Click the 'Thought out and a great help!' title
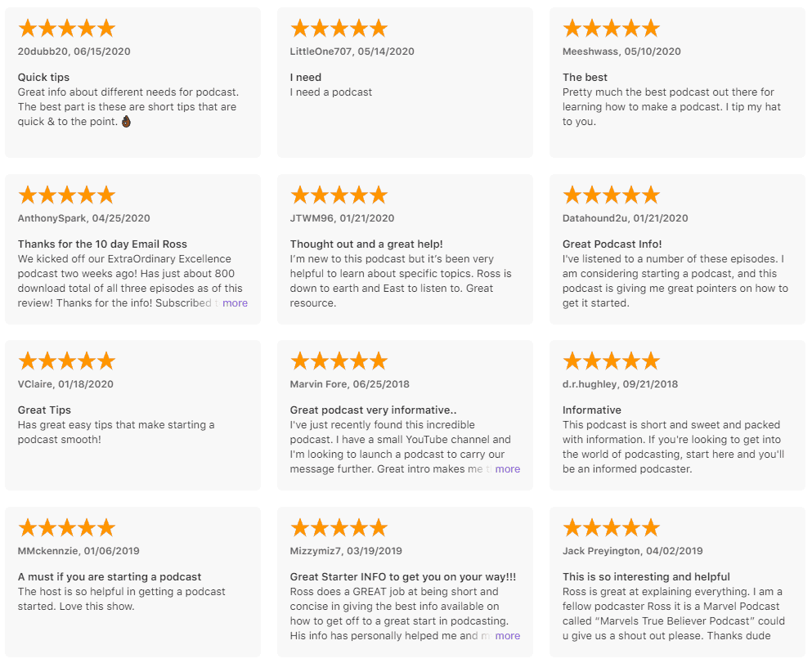Screen dimensions: 812x663 (366, 244)
